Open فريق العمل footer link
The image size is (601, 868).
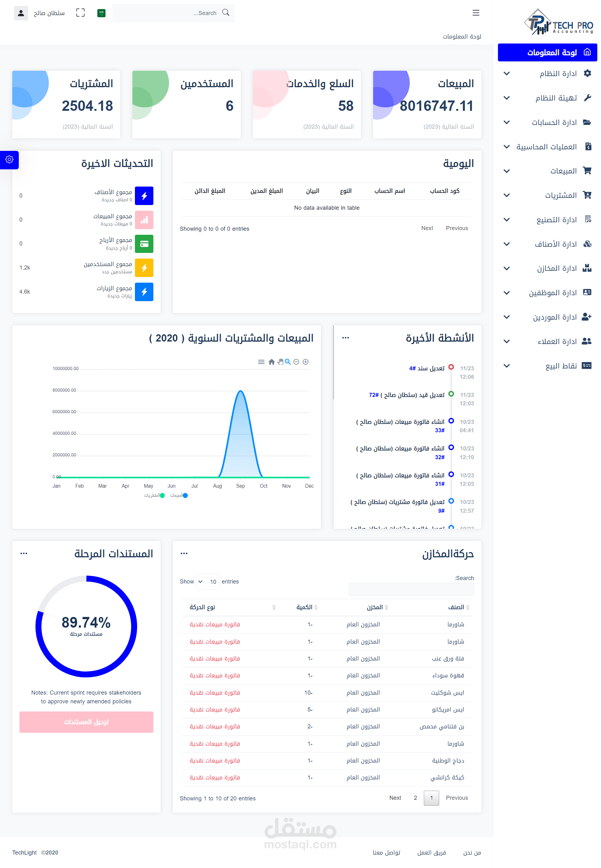pyautogui.click(x=432, y=853)
